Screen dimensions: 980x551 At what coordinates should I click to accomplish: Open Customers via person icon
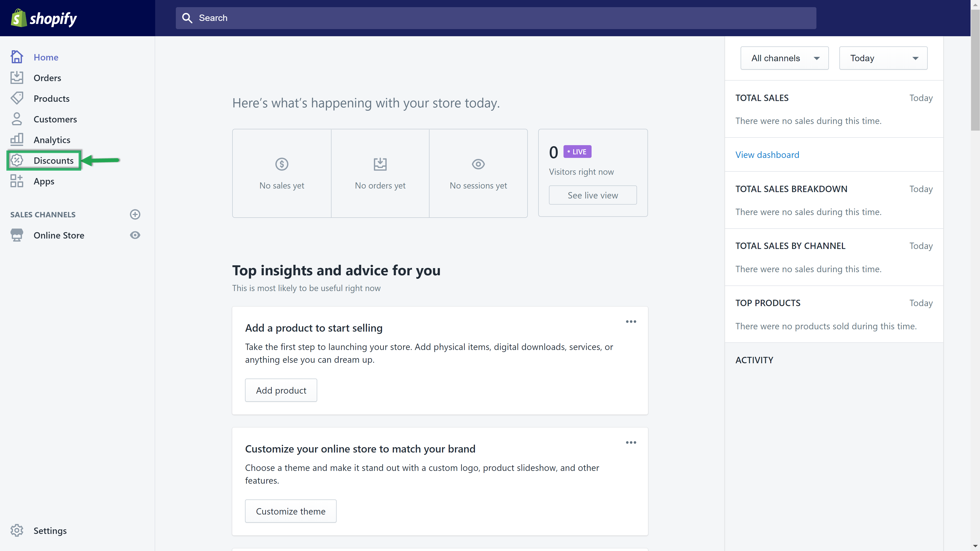pos(17,119)
